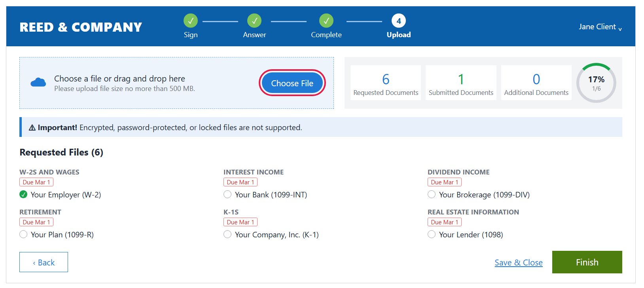Screen dimensions: 644x288
Task: Click the DIVIDEND INCOME category heading
Action: [x=458, y=172]
